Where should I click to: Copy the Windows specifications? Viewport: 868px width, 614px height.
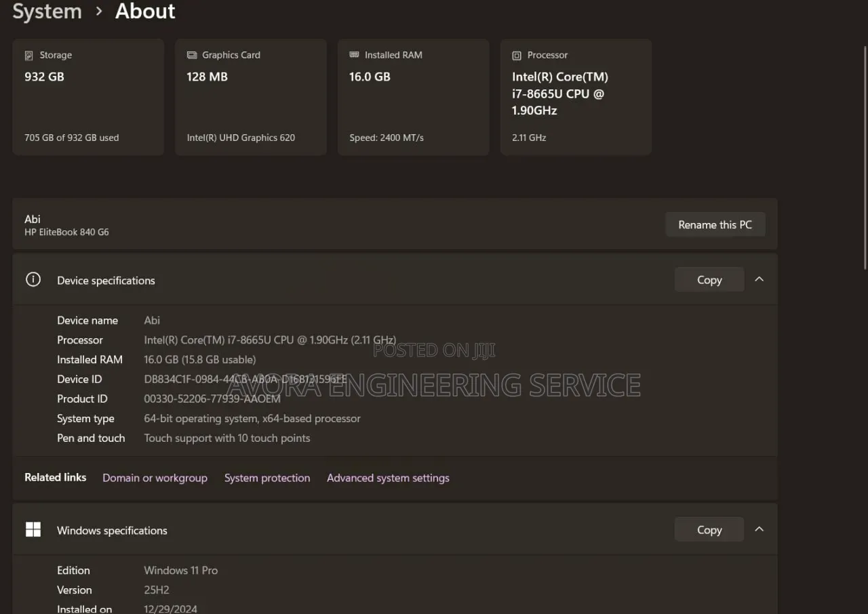point(709,530)
